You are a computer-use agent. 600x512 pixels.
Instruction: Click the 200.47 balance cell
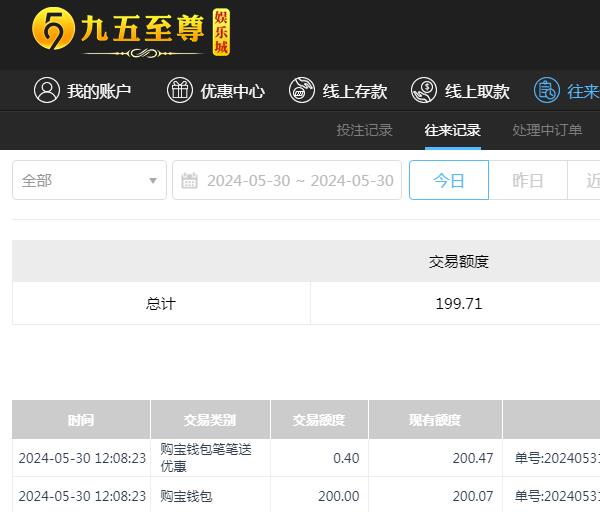point(473,458)
